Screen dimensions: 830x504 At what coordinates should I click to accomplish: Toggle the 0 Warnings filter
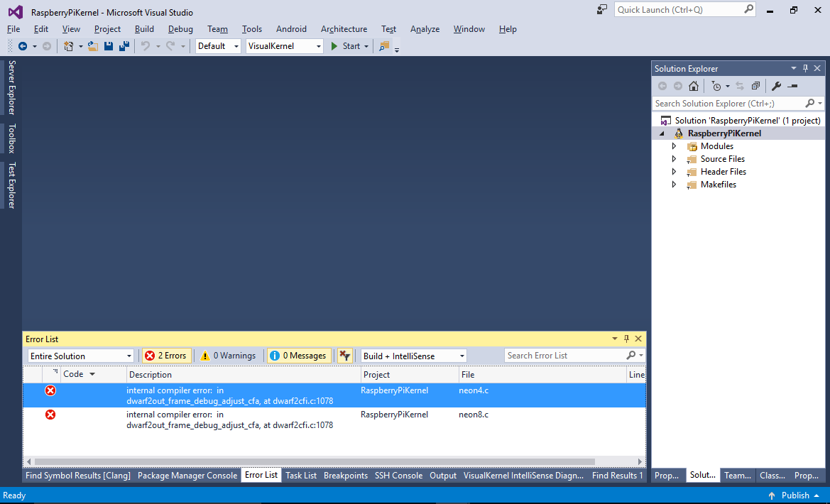(x=229, y=355)
